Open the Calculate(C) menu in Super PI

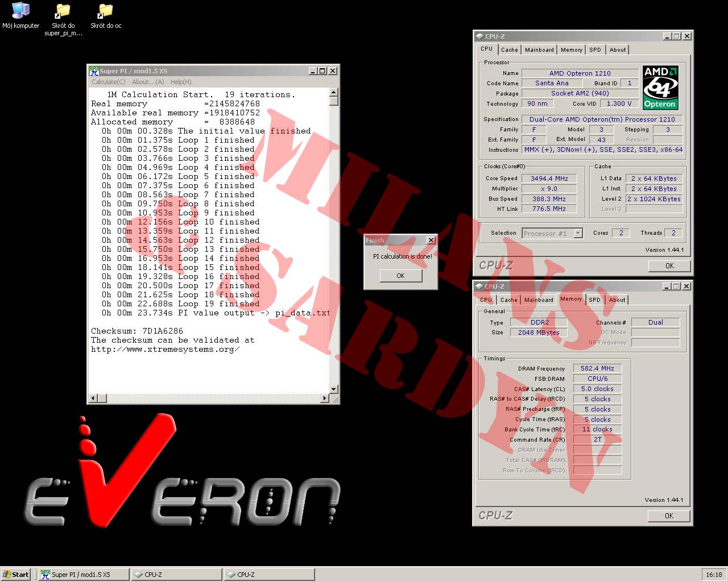click(x=109, y=82)
